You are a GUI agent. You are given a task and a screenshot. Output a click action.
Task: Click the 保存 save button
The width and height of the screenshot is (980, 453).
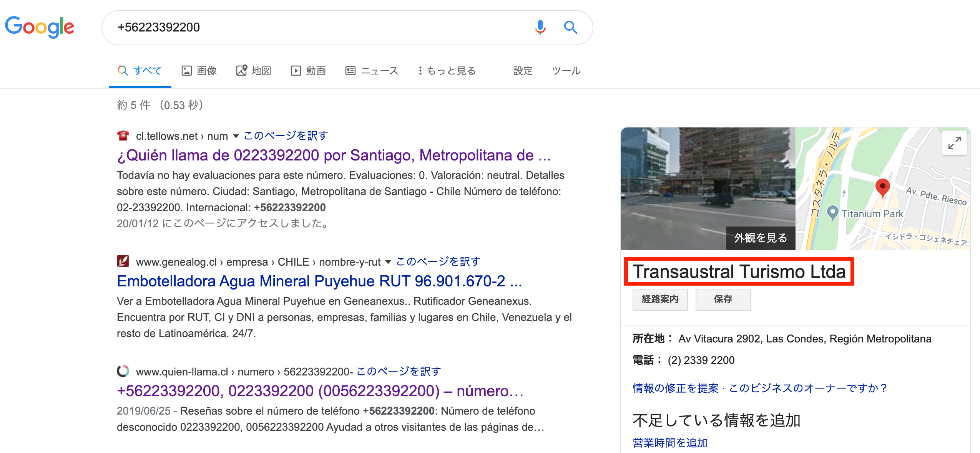click(x=723, y=299)
